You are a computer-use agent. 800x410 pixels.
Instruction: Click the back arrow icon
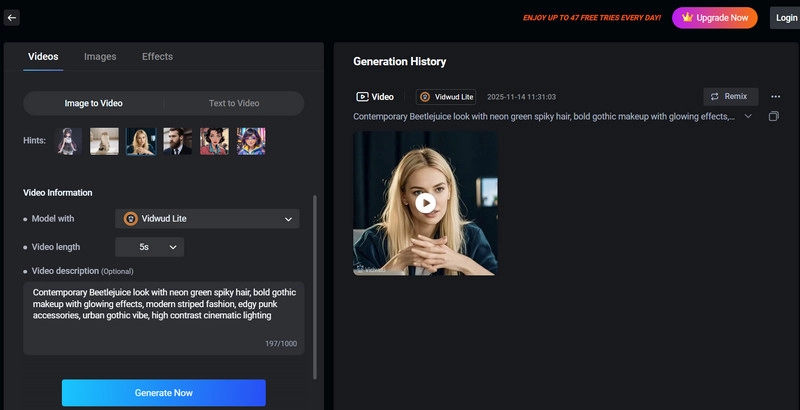click(x=12, y=17)
